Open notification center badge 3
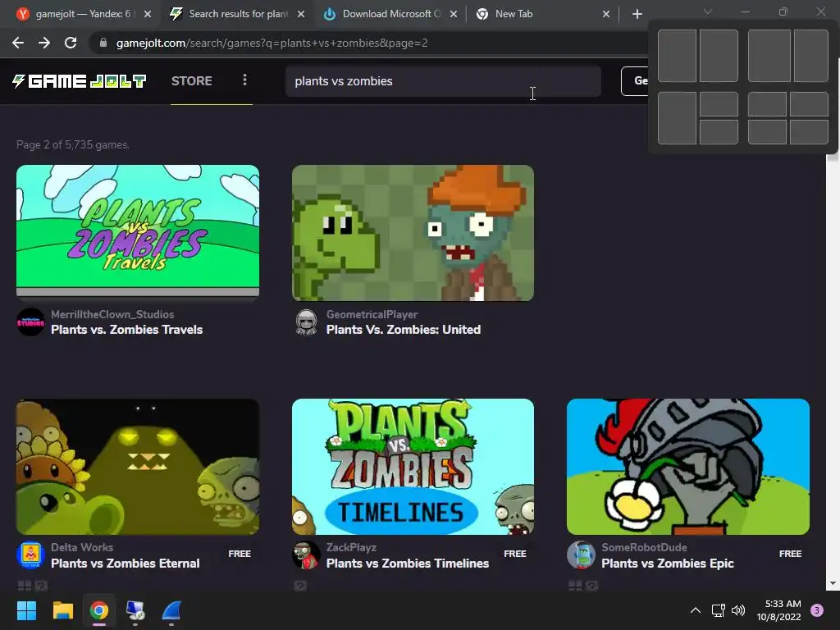This screenshot has width=840, height=630. (817, 610)
